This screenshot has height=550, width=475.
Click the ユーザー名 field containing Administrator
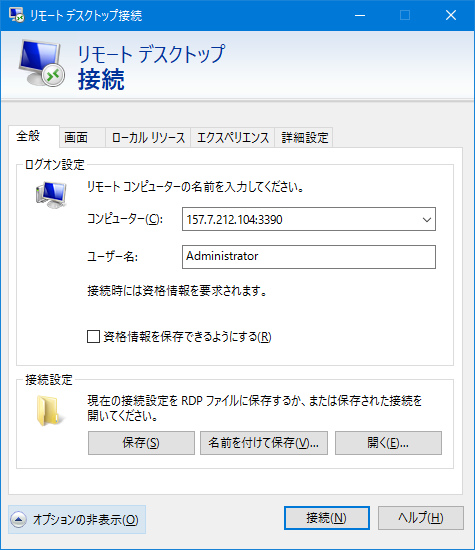click(x=309, y=257)
